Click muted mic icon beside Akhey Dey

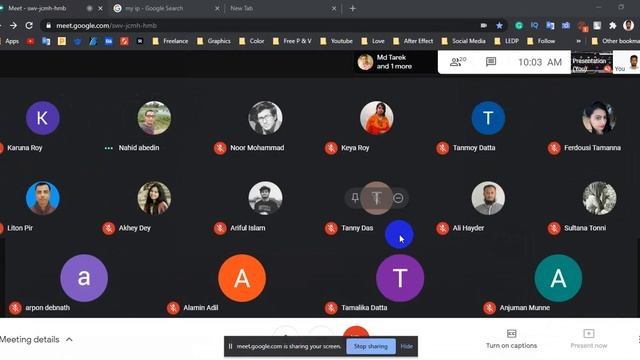tap(109, 228)
